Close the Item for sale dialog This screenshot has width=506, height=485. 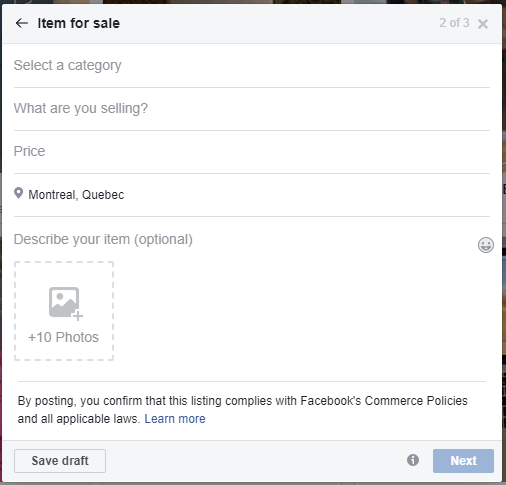point(483,24)
